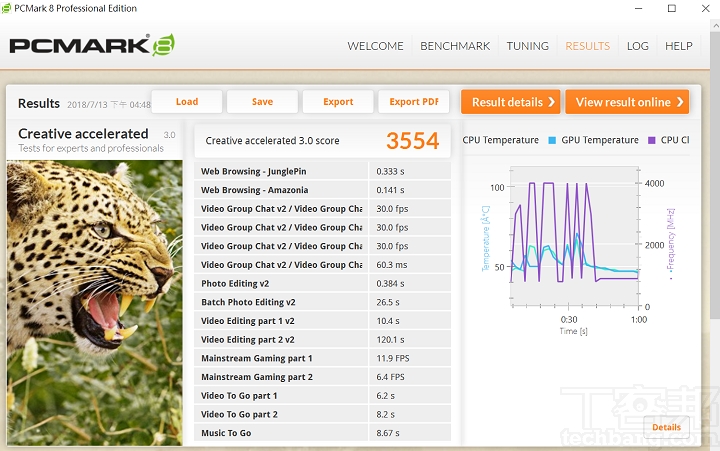Click View result online
Image resolution: width=720 pixels, height=451 pixels.
click(627, 102)
